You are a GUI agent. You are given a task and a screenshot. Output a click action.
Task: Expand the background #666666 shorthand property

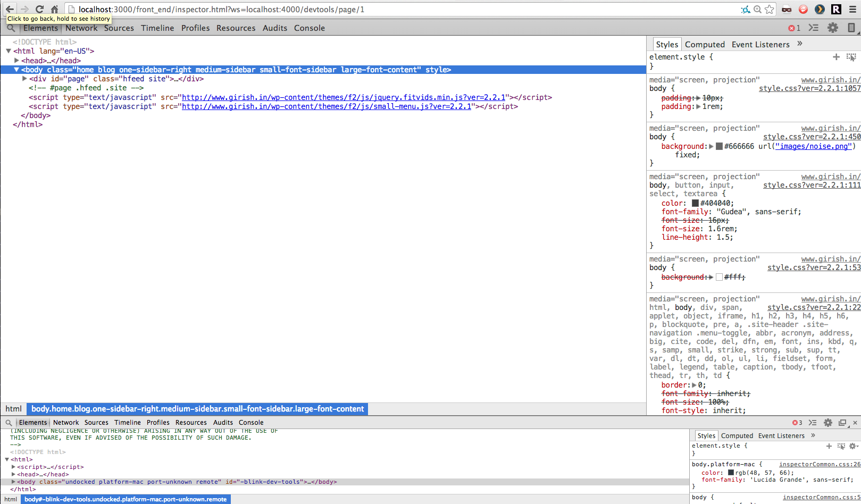pos(711,146)
